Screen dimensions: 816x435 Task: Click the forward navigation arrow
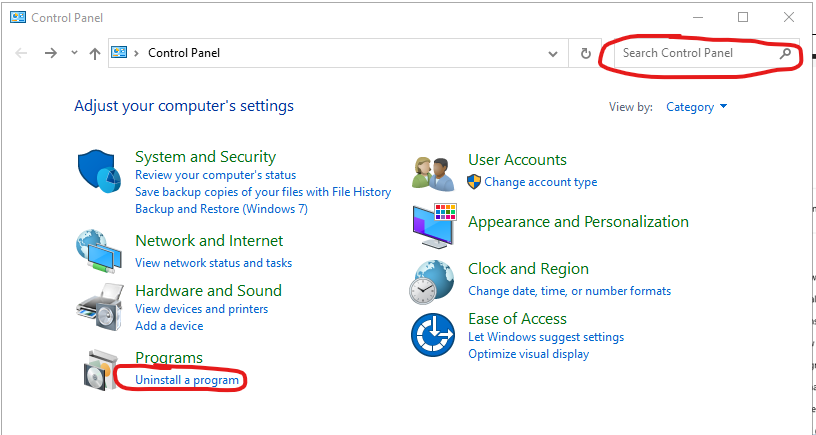pos(50,53)
